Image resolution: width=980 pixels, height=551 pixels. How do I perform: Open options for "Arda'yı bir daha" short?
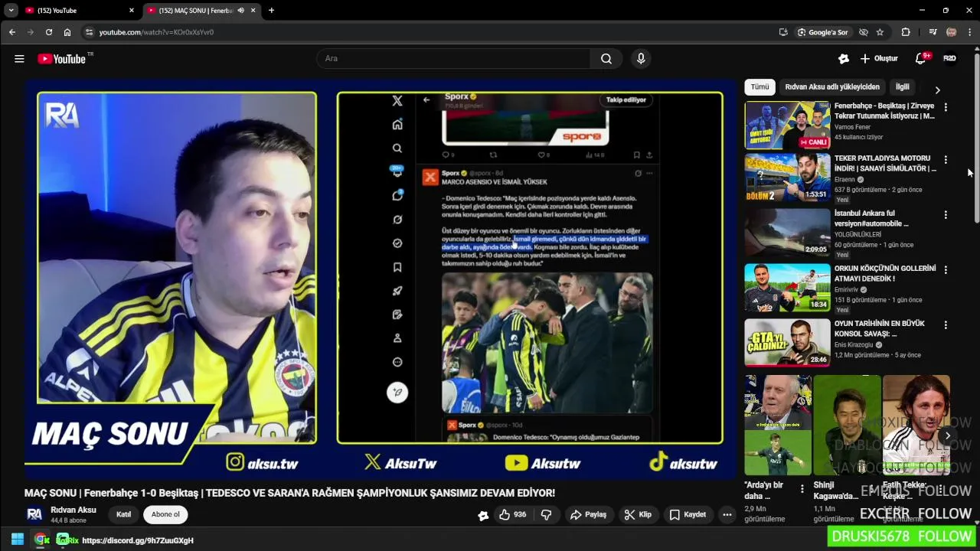[802, 488]
